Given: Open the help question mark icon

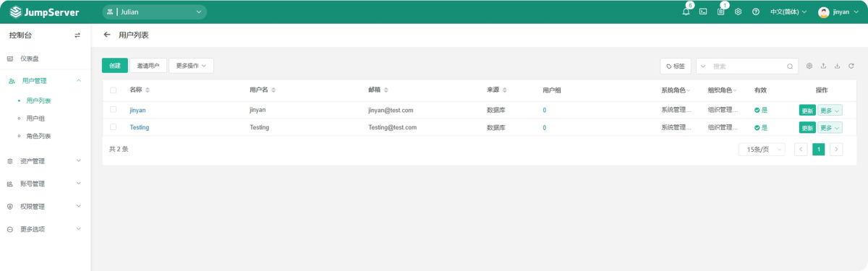Looking at the screenshot, I should point(756,12).
